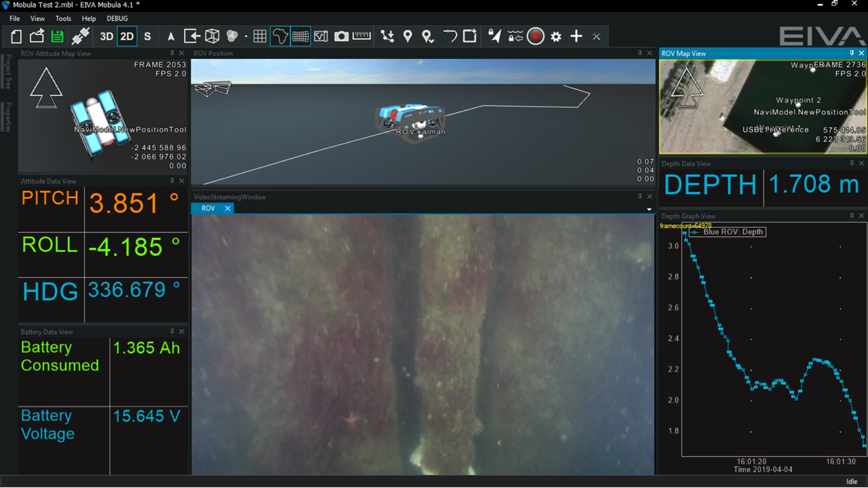Screen dimensions: 868x488
Task: Click the Blue ROV: Depth graph legend
Action: coord(728,232)
